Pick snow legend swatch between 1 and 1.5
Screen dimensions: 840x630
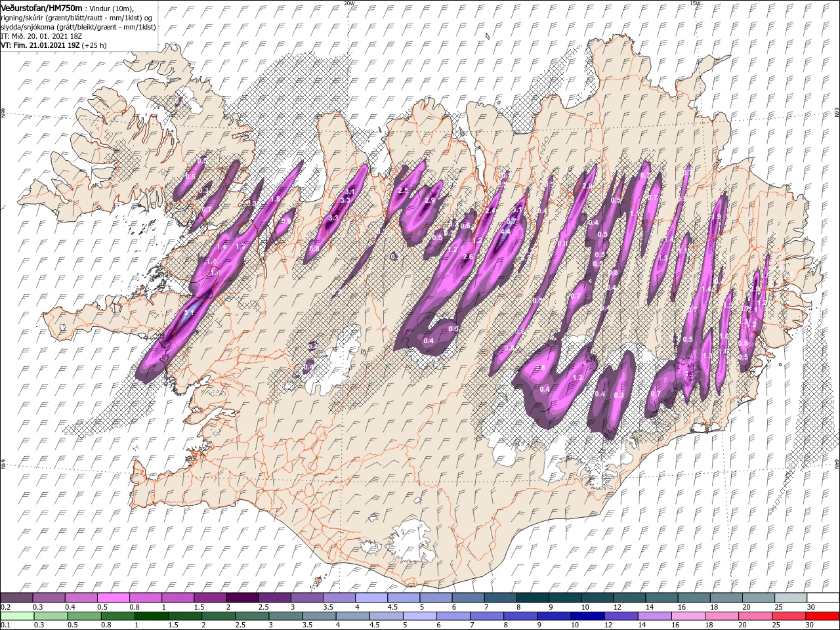[178, 598]
